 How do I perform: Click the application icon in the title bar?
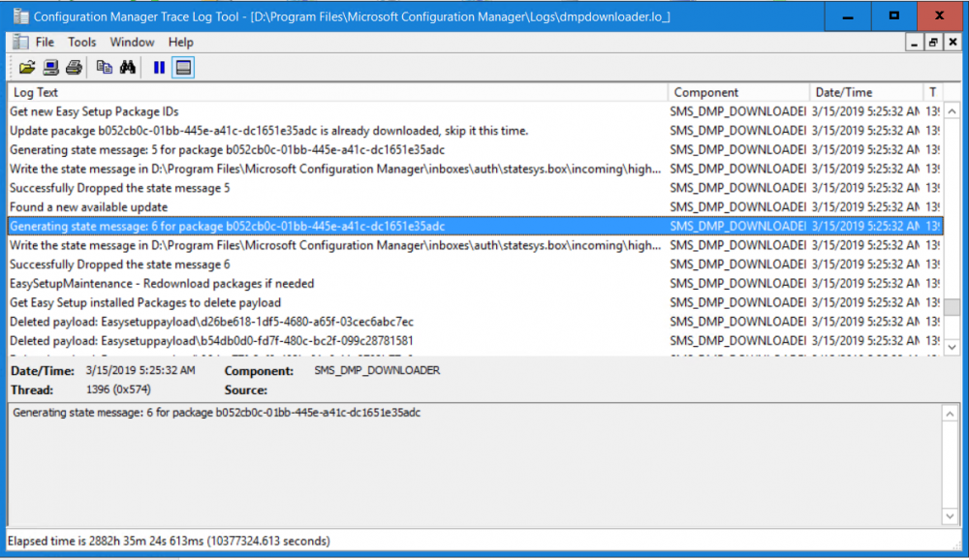tap(20, 16)
